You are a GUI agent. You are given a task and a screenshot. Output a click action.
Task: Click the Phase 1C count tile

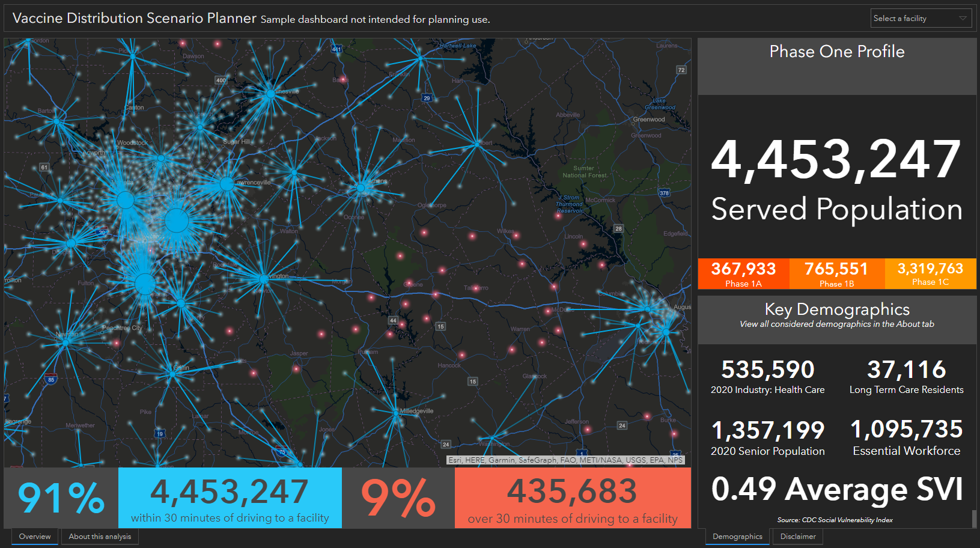coord(930,274)
